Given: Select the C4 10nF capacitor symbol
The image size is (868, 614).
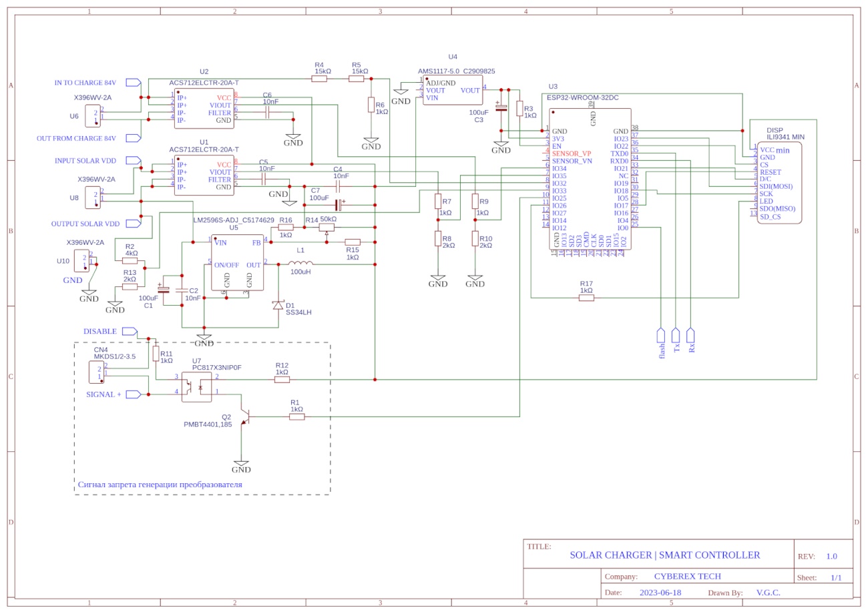Looking at the screenshot, I should [338, 186].
